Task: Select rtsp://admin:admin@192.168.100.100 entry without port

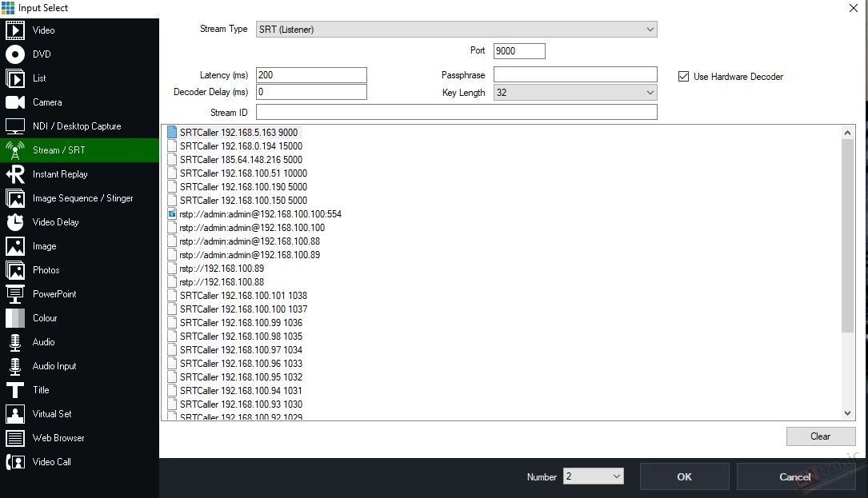Action: pos(252,228)
